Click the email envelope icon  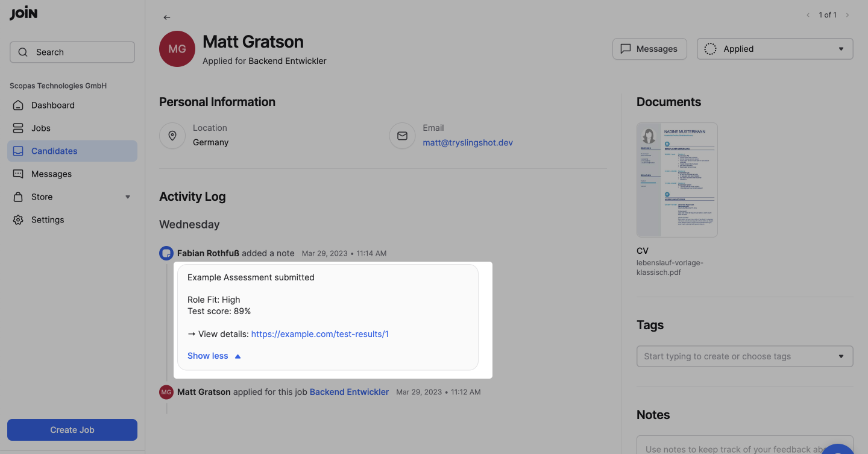(402, 136)
